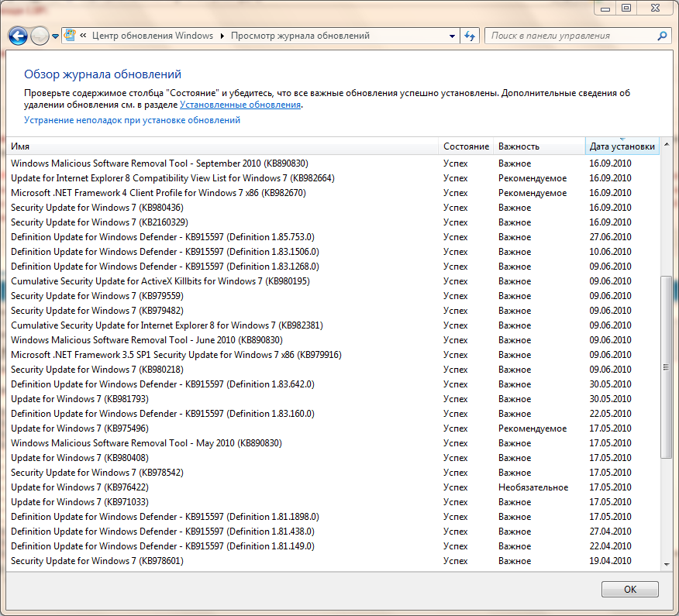The height and width of the screenshot is (616, 679).
Task: Sort by the Дата установки column header
Action: (x=622, y=146)
